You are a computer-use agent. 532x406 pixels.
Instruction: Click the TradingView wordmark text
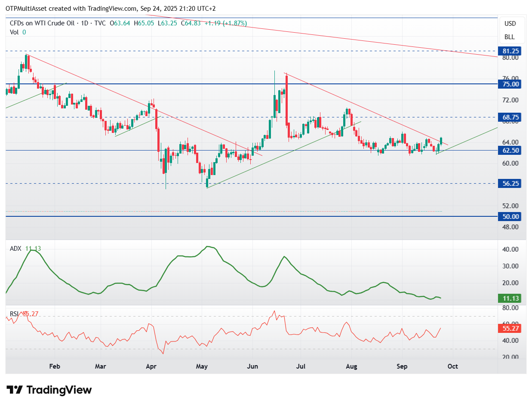tap(59, 390)
